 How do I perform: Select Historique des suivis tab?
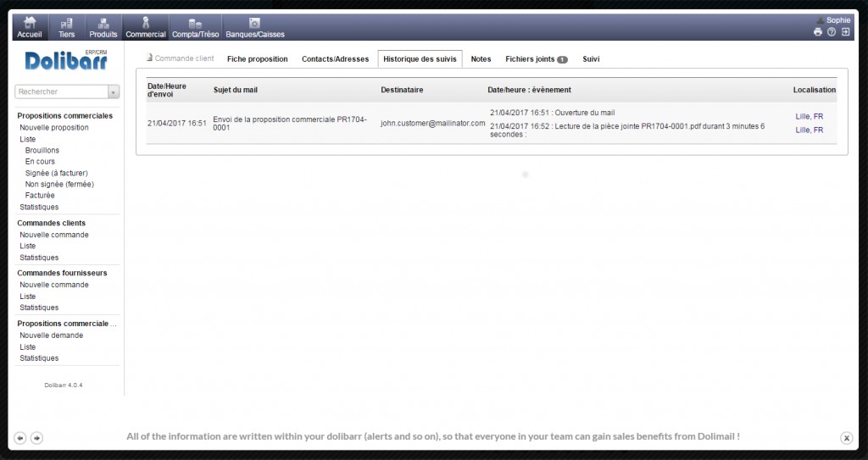tap(420, 58)
